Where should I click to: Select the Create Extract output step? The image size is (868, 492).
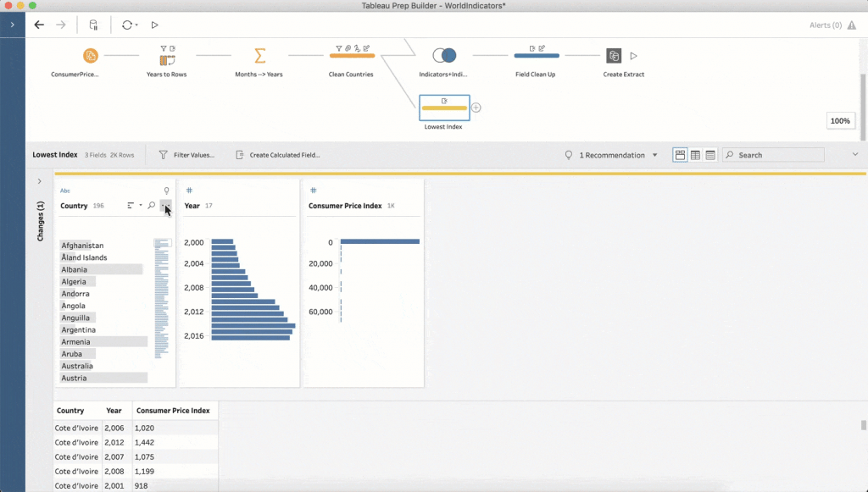click(x=614, y=55)
